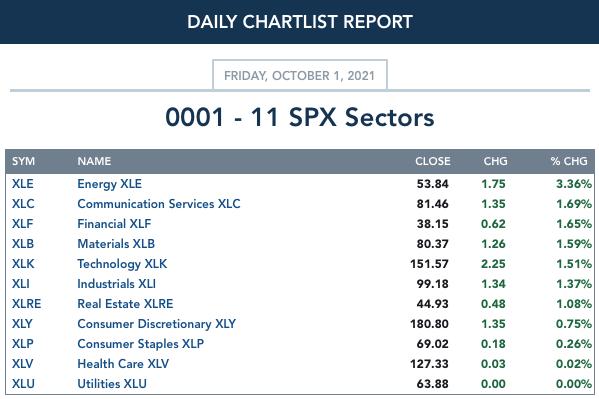The width and height of the screenshot is (599, 399).
Task: Click the SYM column header
Action: pyautogui.click(x=23, y=161)
